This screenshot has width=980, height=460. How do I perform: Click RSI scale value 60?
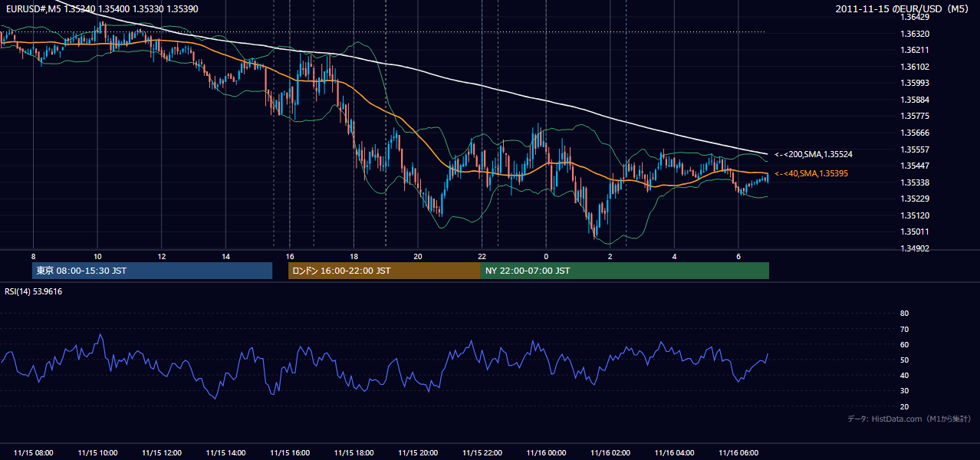(x=904, y=344)
